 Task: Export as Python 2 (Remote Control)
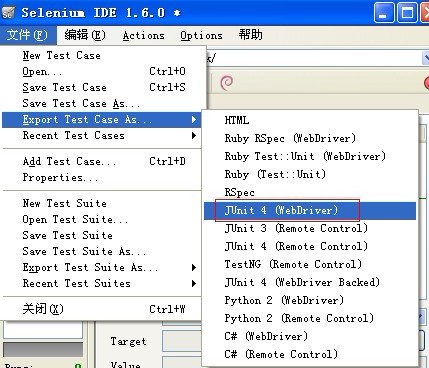(310, 318)
